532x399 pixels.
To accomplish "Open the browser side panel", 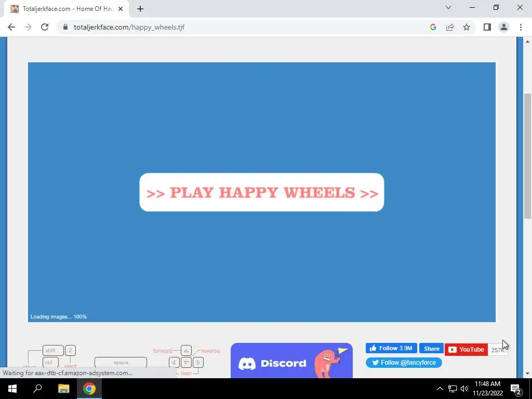I will [487, 27].
